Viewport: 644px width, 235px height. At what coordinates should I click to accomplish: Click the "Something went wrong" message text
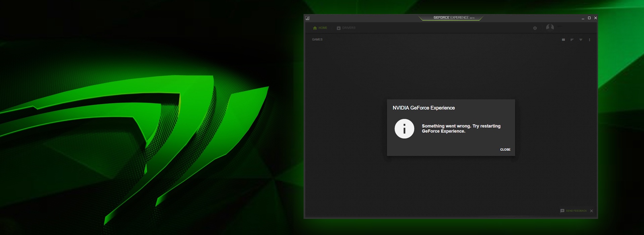pyautogui.click(x=461, y=129)
